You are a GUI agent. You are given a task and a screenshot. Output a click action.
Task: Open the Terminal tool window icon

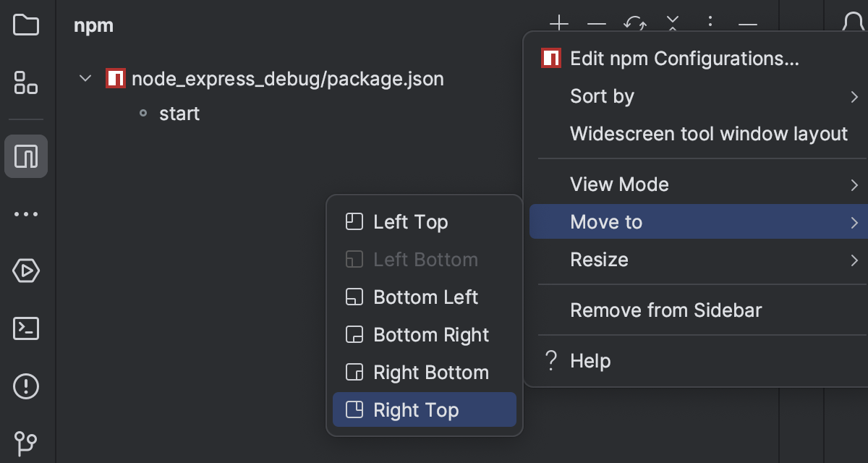tap(26, 328)
